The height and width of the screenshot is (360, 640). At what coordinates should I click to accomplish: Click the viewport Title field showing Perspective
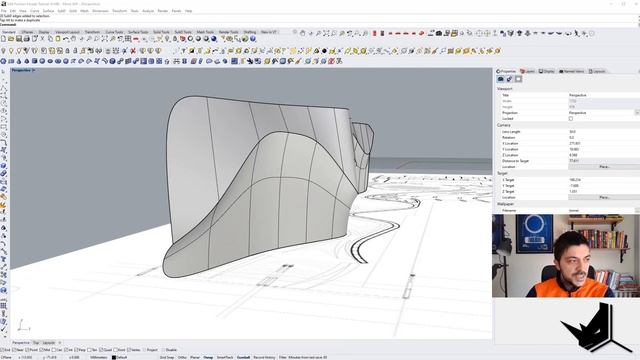604,95
